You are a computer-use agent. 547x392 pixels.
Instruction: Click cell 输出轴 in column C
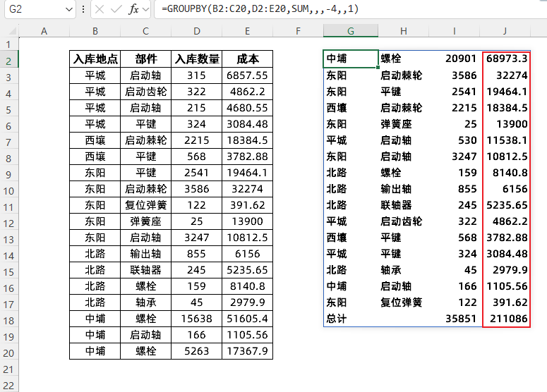pyautogui.click(x=146, y=254)
